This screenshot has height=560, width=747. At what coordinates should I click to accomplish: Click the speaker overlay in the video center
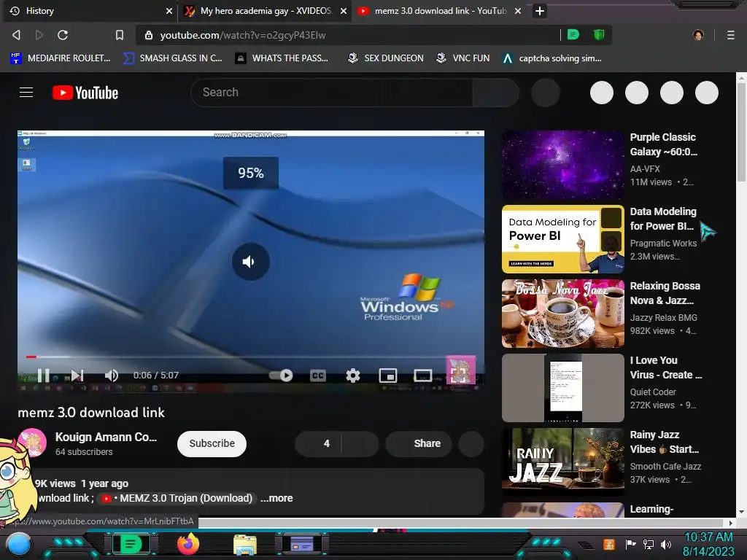251,262
